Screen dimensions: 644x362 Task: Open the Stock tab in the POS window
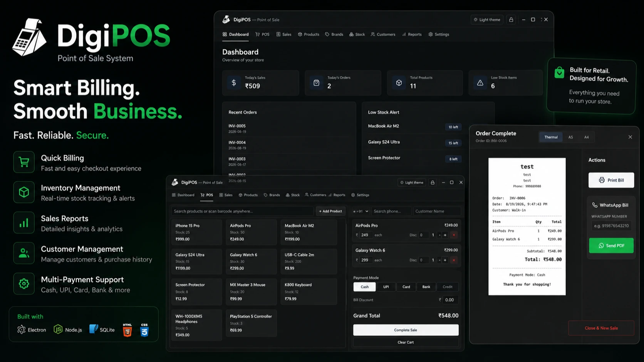click(x=293, y=195)
